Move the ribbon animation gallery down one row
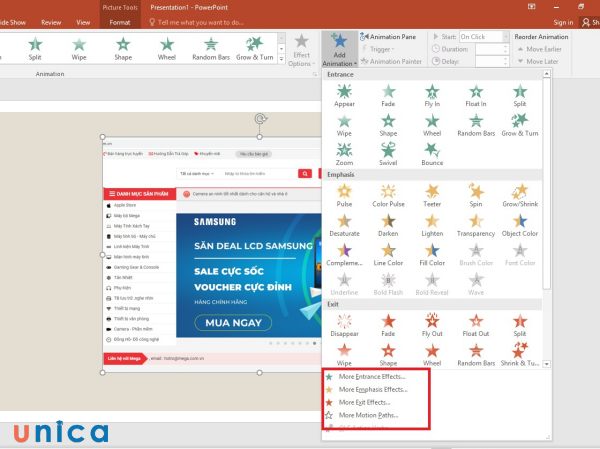Image resolution: width=600 pixels, height=449 pixels. pyautogui.click(x=282, y=49)
